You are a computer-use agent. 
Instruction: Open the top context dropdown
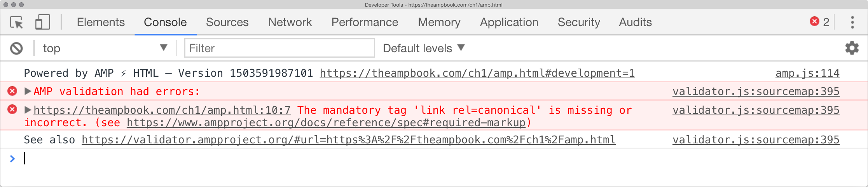click(x=105, y=48)
